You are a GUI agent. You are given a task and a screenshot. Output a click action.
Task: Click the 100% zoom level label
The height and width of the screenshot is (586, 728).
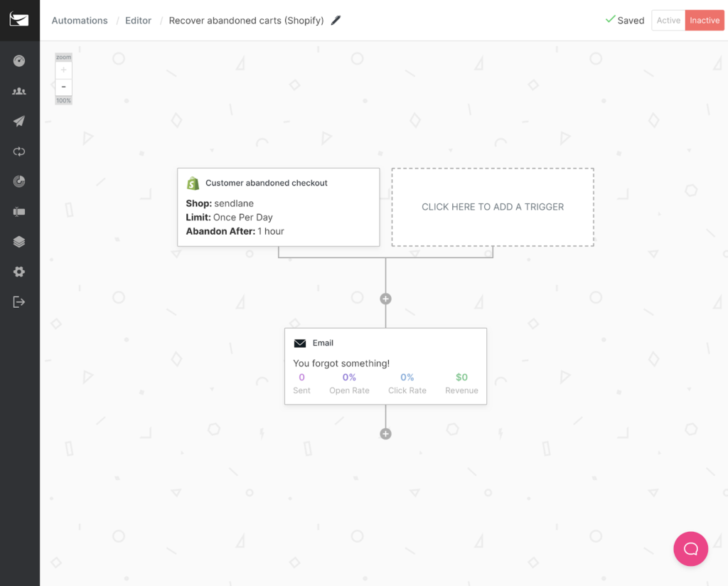[63, 100]
